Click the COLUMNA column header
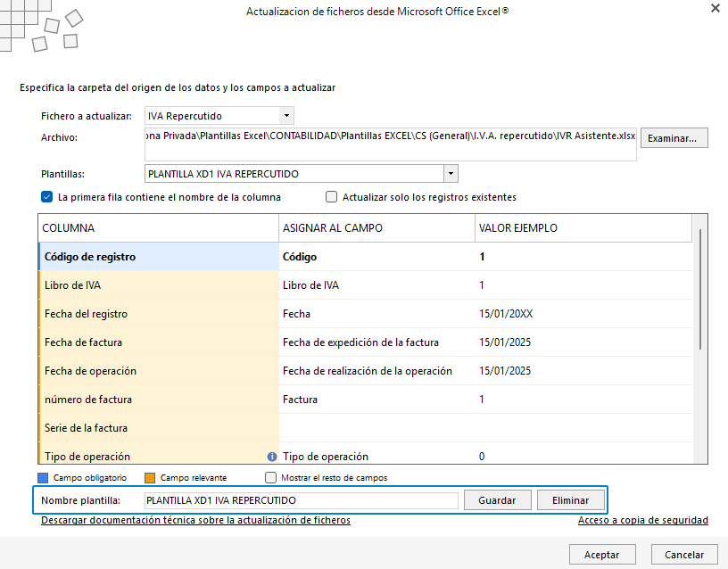Image resolution: width=728 pixels, height=569 pixels. (158, 228)
